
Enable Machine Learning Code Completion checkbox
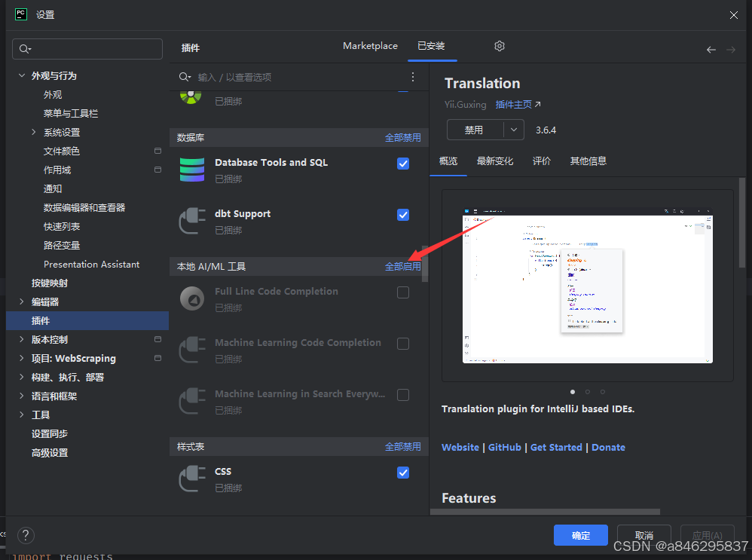(x=403, y=344)
